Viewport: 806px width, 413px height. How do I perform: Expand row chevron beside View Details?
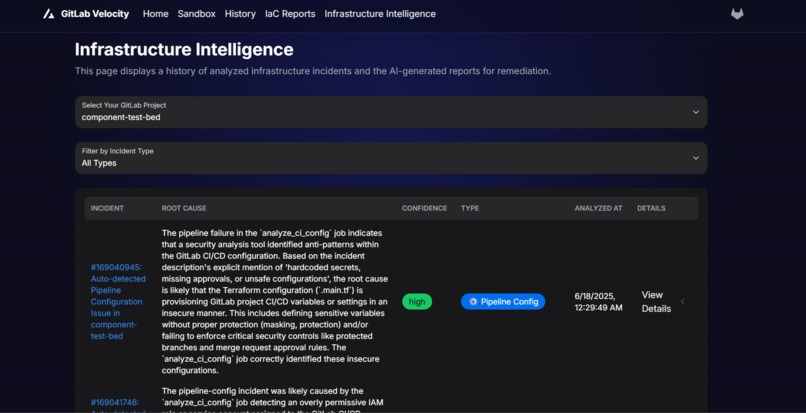click(x=683, y=302)
